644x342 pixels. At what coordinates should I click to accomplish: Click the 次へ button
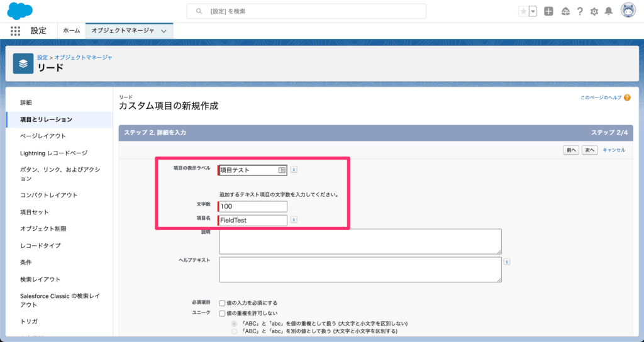(589, 150)
